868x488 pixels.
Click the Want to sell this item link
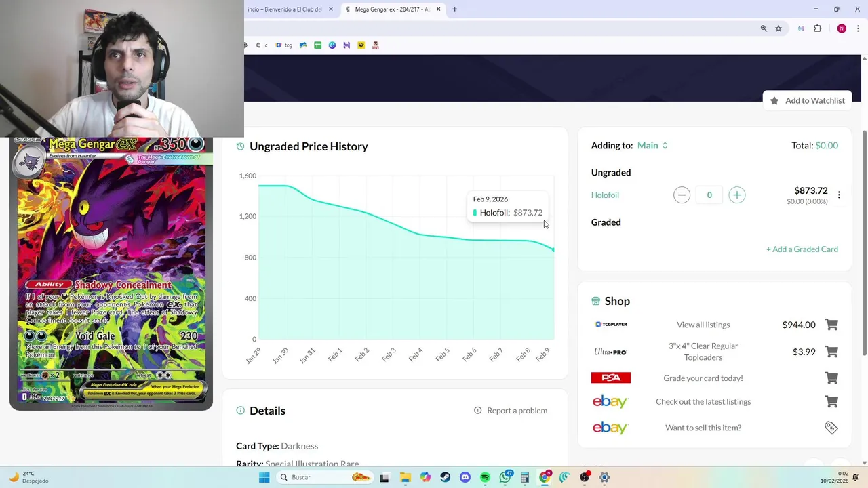703,428
